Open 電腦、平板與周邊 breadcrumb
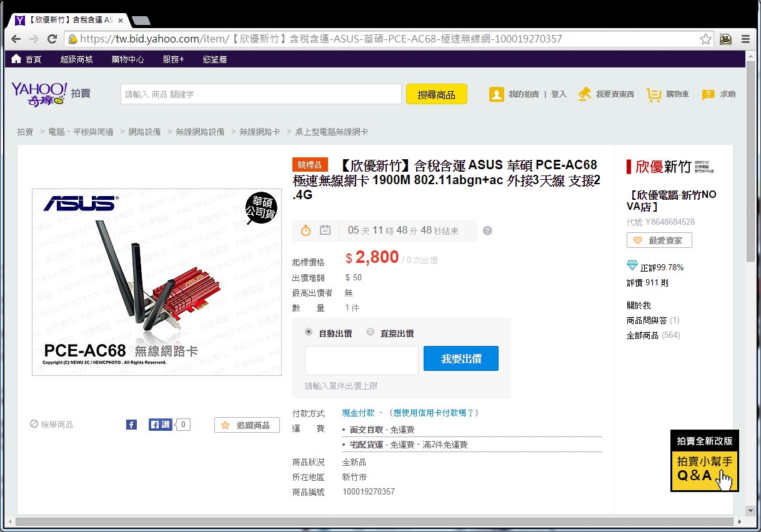 pyautogui.click(x=81, y=132)
